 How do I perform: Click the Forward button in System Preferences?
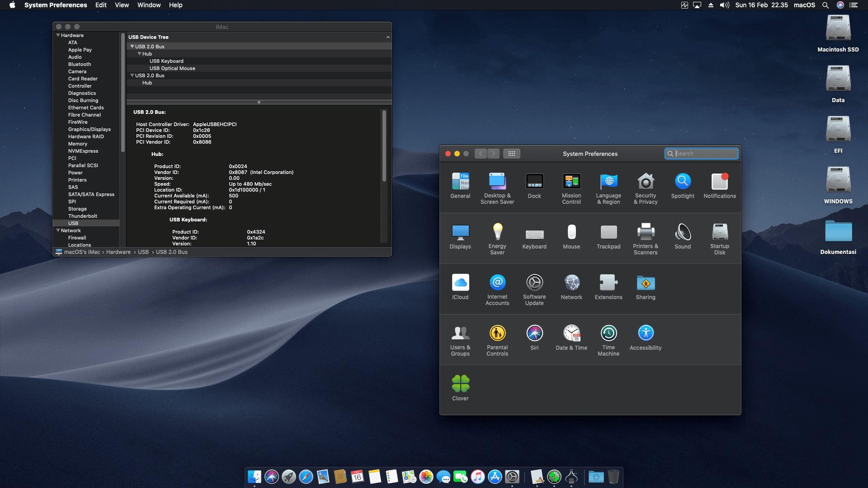pos(494,154)
